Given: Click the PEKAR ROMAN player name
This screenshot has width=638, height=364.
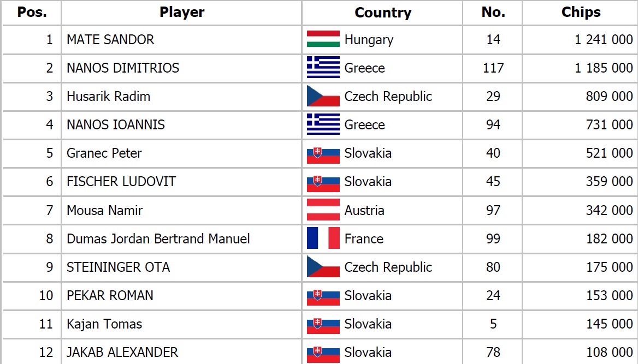Looking at the screenshot, I should 110,295.
